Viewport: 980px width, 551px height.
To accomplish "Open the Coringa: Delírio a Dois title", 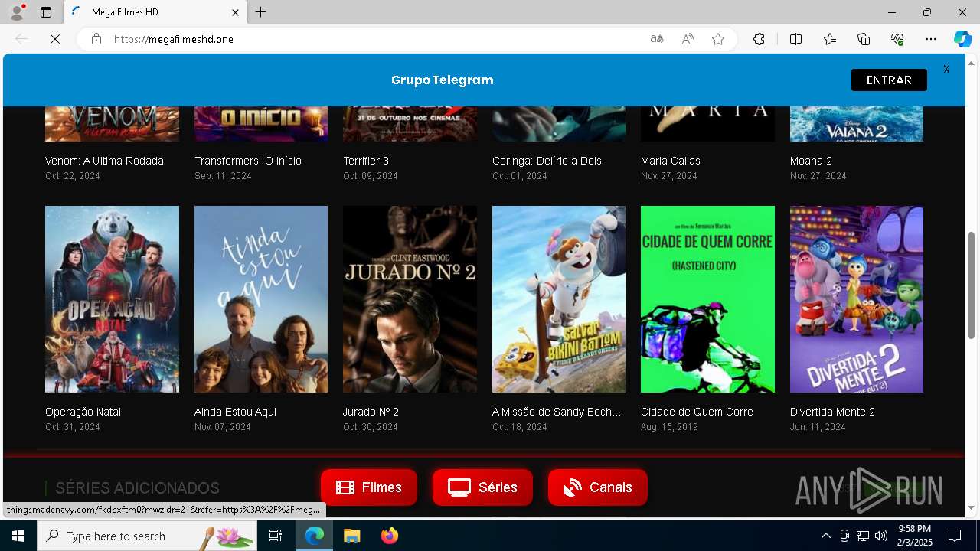I will point(547,161).
